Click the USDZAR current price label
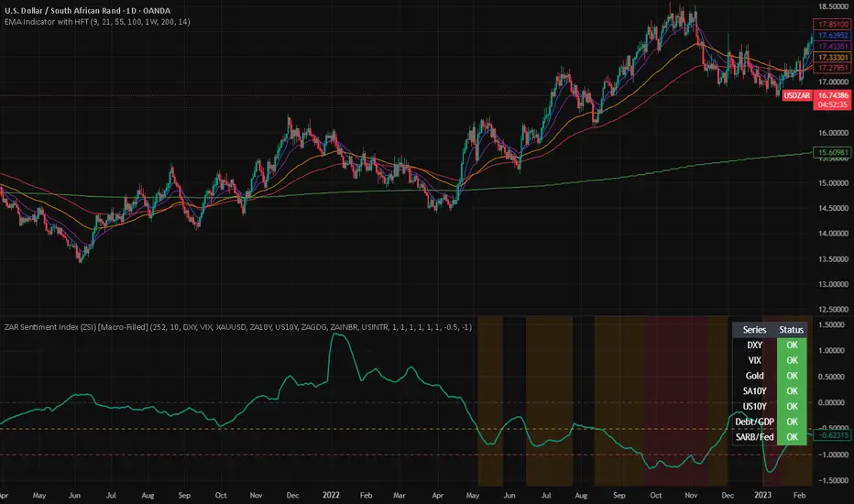The height and width of the screenshot is (504, 854). pos(828,94)
